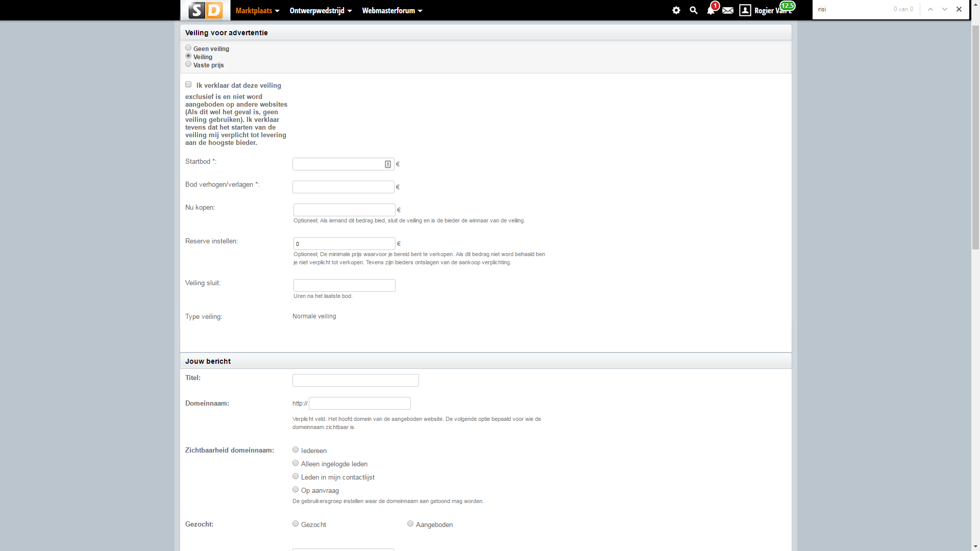980x551 pixels.
Task: Click the Reserve instellen field
Action: click(344, 244)
